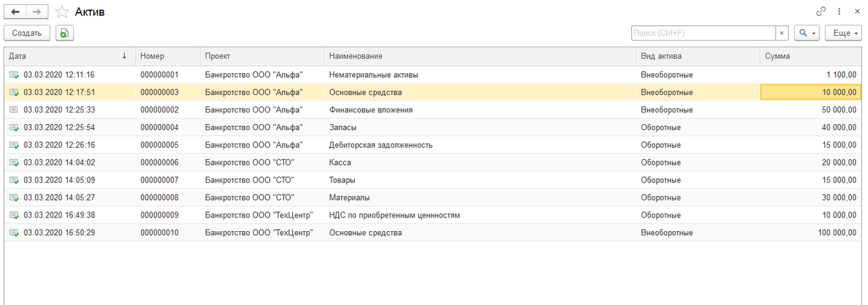Viewport: 868px width, 305px height.
Task: Create new item by copying icon
Action: pos(64,33)
